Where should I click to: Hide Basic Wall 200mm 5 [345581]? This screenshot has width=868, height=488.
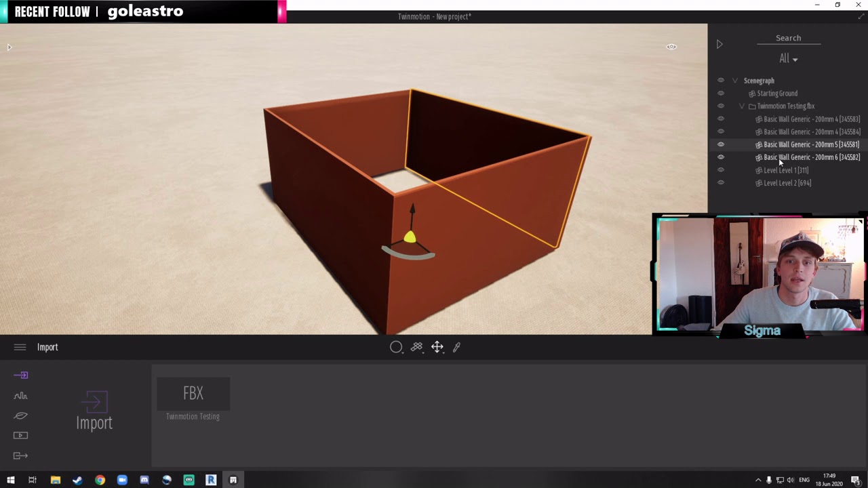pos(721,144)
